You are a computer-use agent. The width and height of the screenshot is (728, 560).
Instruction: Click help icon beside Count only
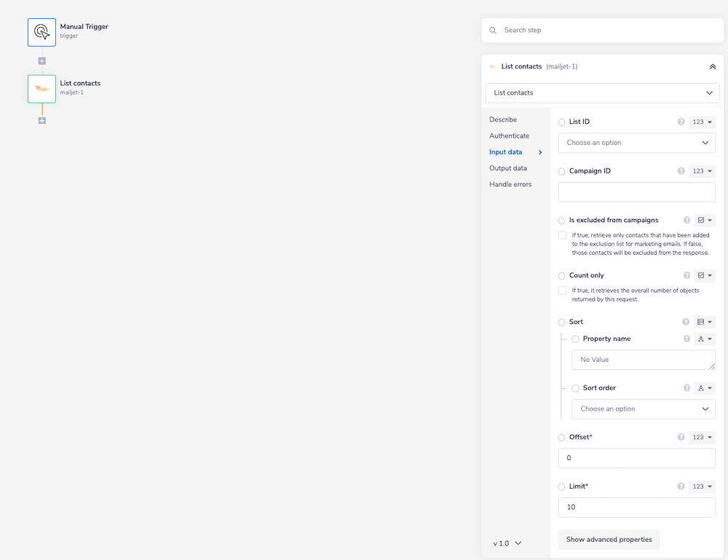687,276
